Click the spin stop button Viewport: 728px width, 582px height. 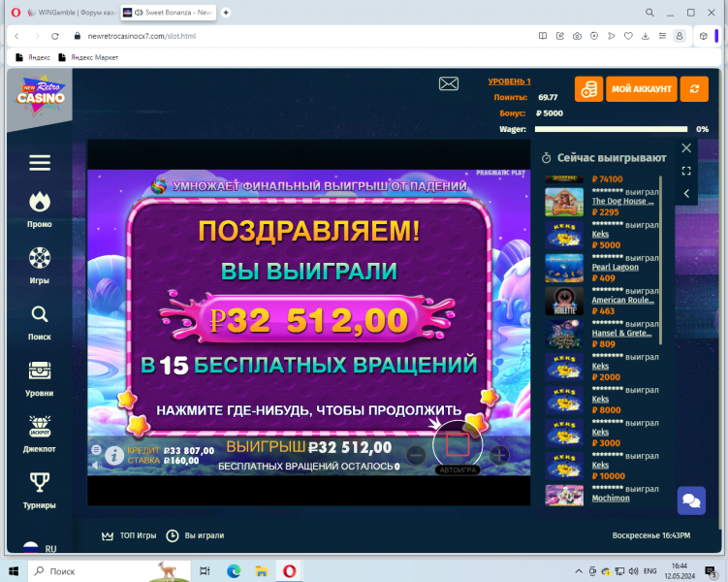coord(458,444)
